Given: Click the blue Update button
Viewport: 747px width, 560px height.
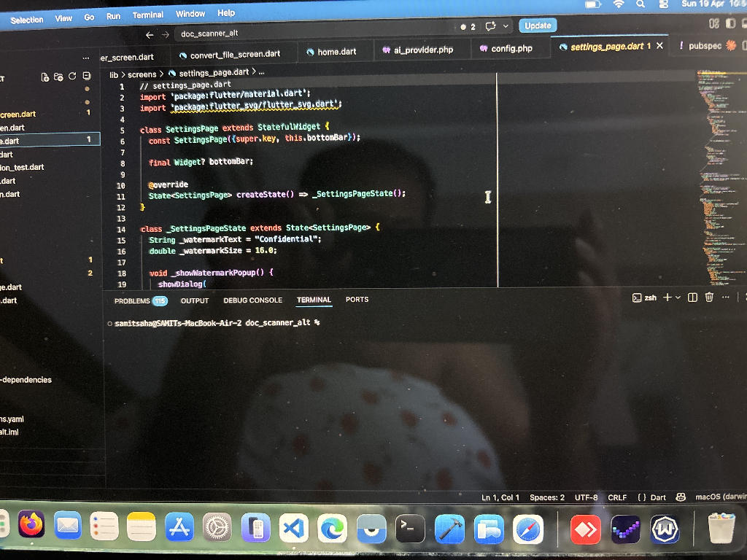Looking at the screenshot, I should [538, 26].
